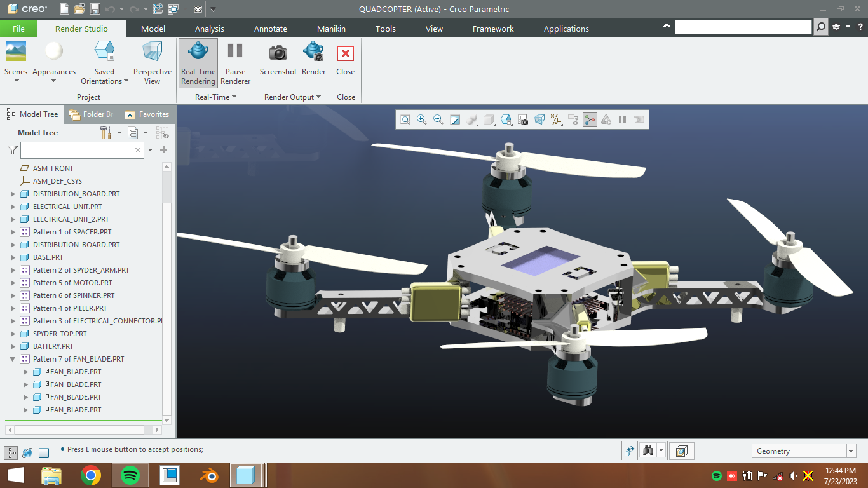The width and height of the screenshot is (868, 488).
Task: Open the Saved Orientations dropdown
Action: click(104, 62)
